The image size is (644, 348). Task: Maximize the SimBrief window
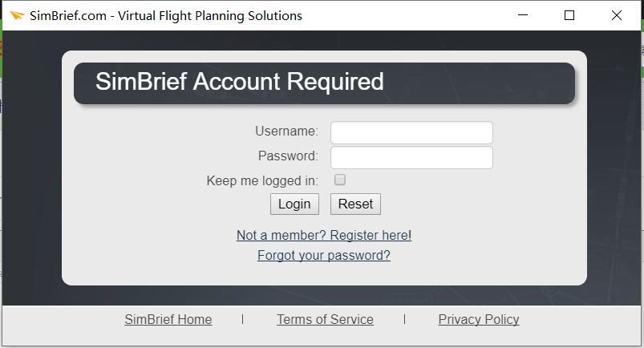pyautogui.click(x=569, y=15)
